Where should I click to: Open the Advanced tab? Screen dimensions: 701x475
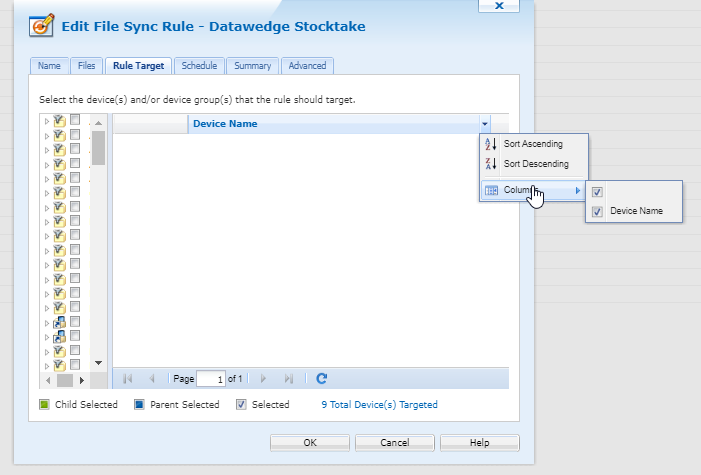tap(307, 66)
